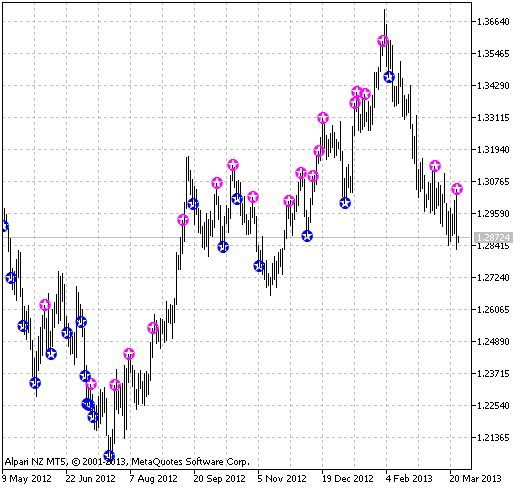Select the blue star at the chart's lowest point
524x490 pixels.
click(x=109, y=456)
